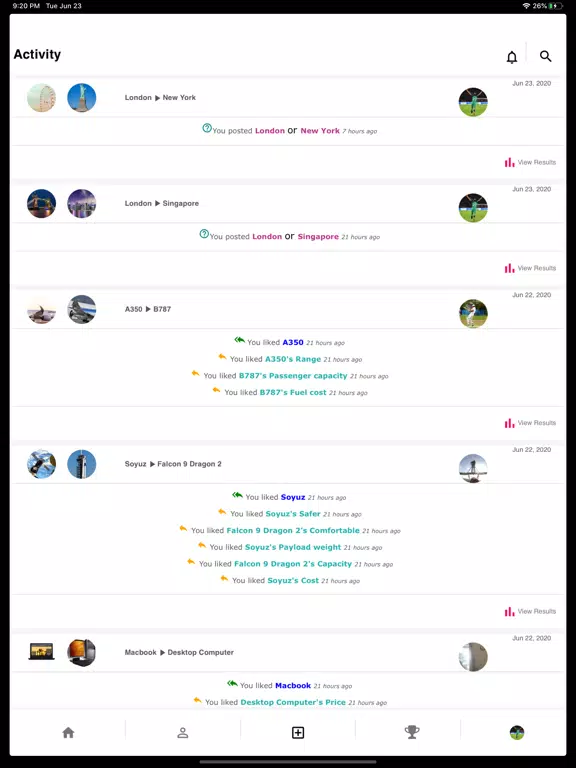576x768 pixels.
Task: Tap bar chart icon under London Singapore post
Action: 509,268
